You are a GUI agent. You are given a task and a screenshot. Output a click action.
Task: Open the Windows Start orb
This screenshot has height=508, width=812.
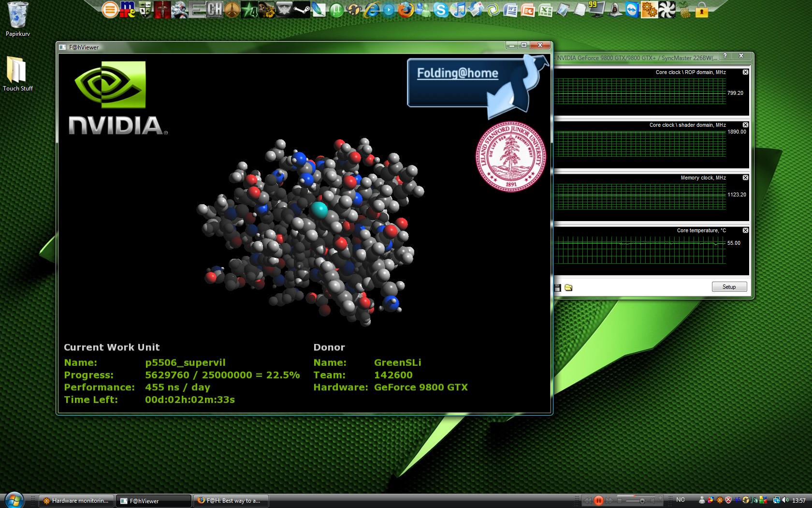(13, 500)
